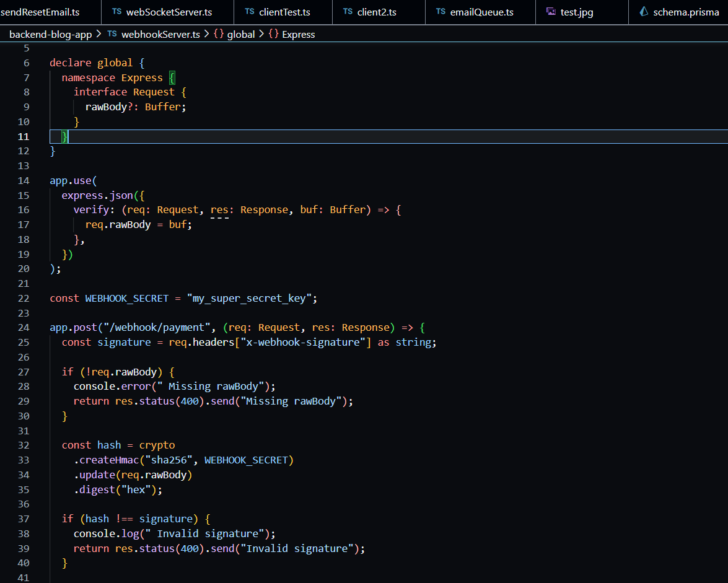Click 'app.use(' statement

click(x=73, y=180)
